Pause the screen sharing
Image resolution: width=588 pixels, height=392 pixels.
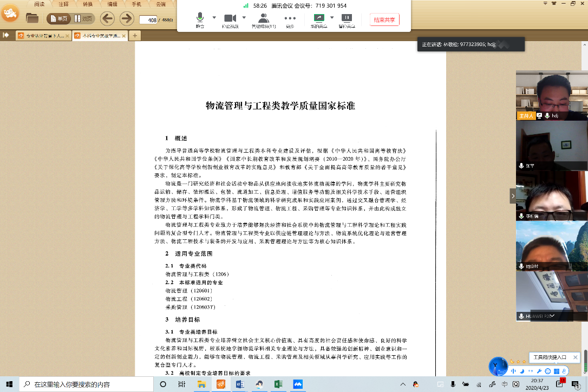347,19
